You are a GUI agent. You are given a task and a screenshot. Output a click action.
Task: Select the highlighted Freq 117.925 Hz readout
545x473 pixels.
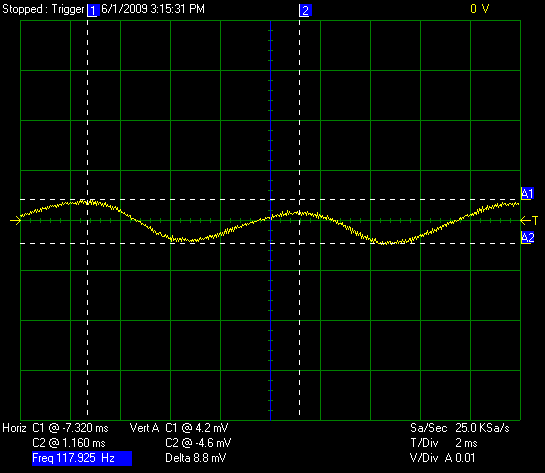(82, 458)
